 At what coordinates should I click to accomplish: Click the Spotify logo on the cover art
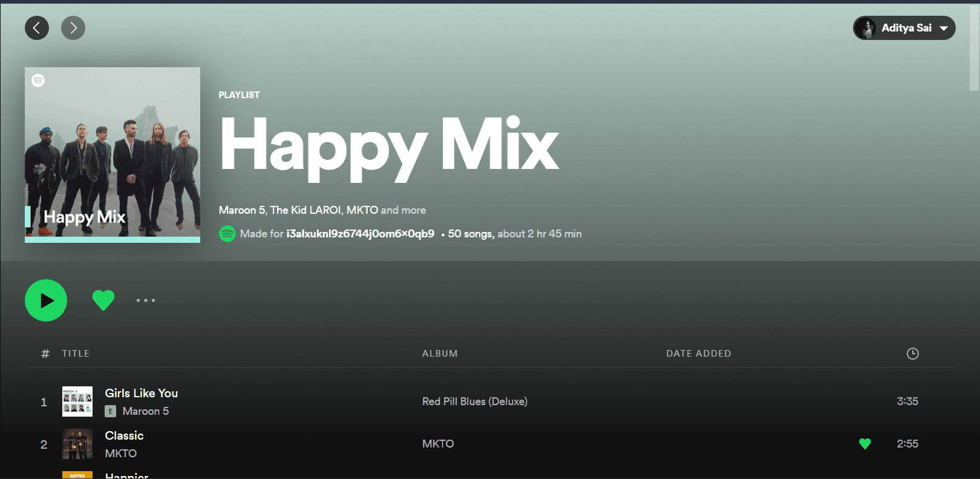(38, 81)
